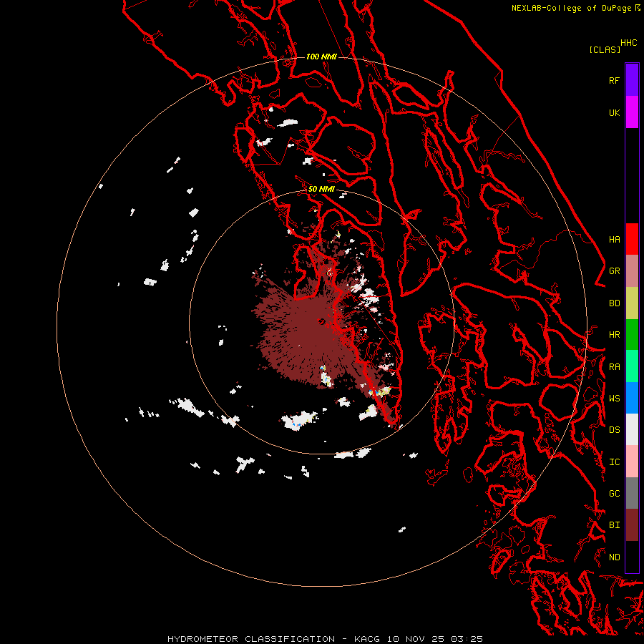Screen dimensions: 644x644
Task: Click the KACG station identifier
Action: coord(368,639)
